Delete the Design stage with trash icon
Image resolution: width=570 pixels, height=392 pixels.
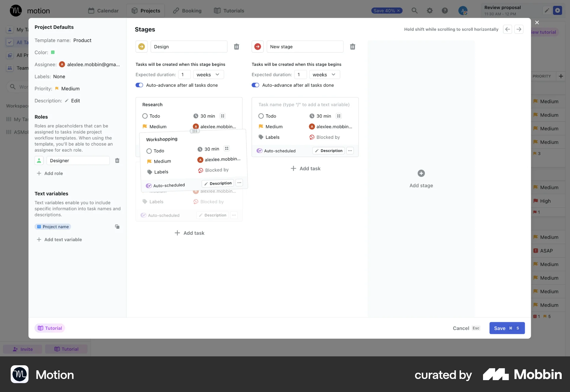click(x=236, y=47)
